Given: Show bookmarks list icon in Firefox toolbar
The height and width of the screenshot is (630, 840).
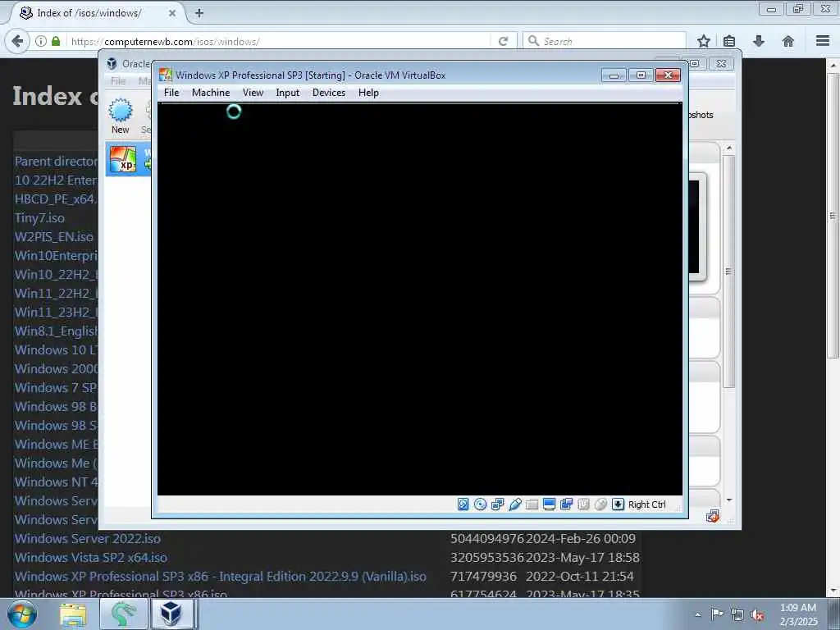Looking at the screenshot, I should [x=729, y=41].
